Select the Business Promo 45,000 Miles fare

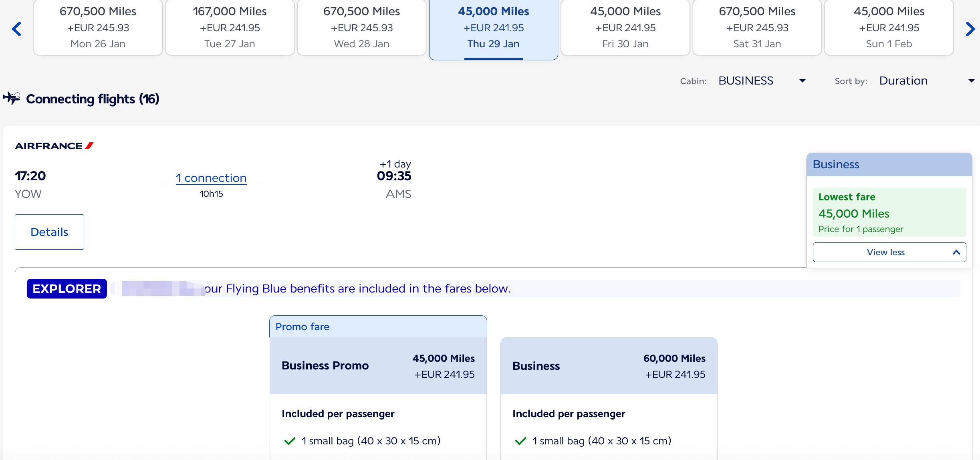tap(378, 366)
